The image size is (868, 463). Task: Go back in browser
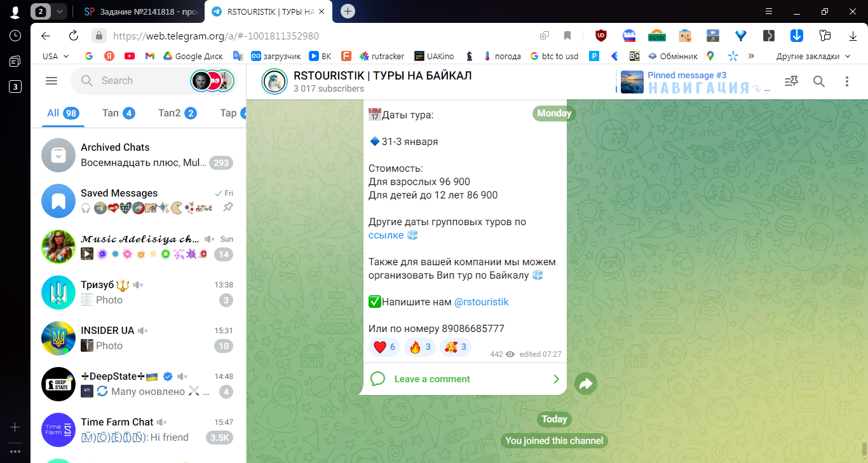pyautogui.click(x=45, y=36)
